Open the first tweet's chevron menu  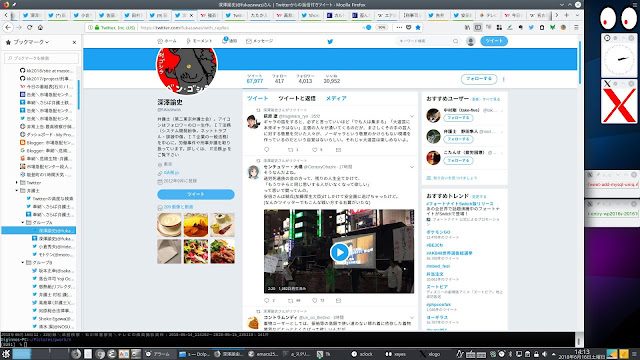(x=412, y=116)
